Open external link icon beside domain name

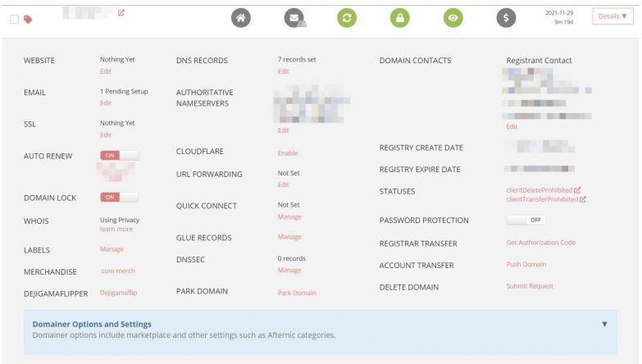(121, 12)
